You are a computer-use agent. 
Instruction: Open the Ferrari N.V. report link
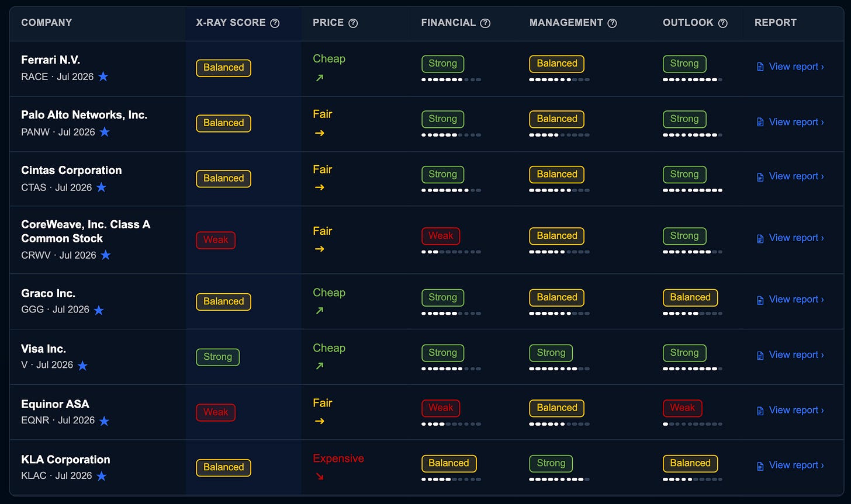[790, 67]
